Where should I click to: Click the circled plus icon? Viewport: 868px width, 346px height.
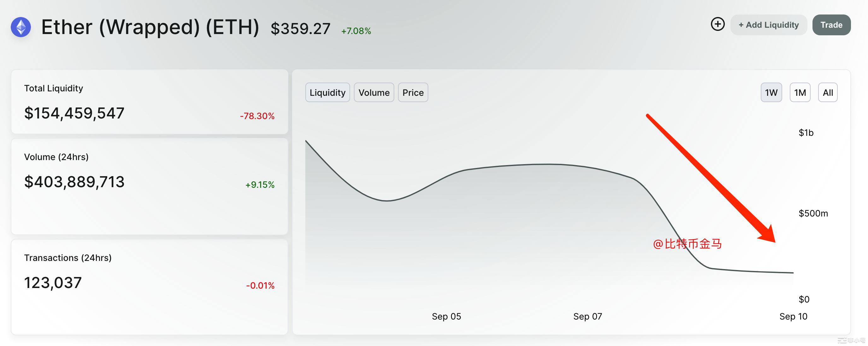click(717, 24)
